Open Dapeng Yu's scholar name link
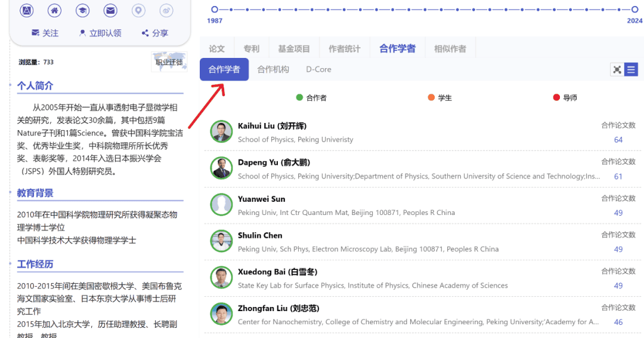 [x=274, y=162]
